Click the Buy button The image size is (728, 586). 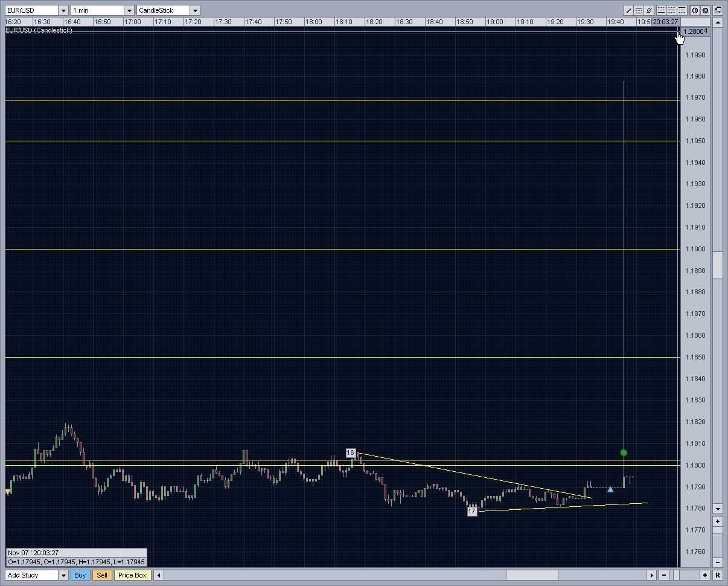[80, 575]
